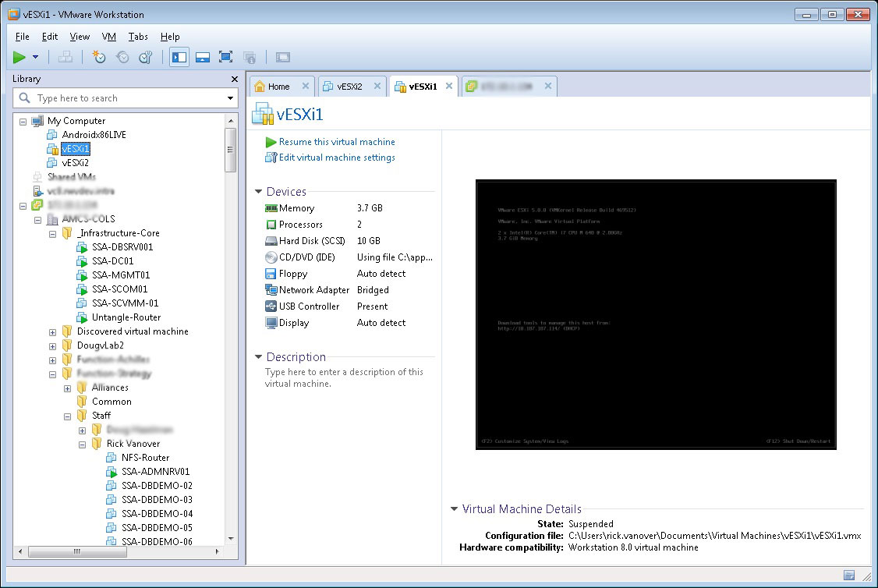
Task: Click the Processors device icon
Action: pos(271,225)
